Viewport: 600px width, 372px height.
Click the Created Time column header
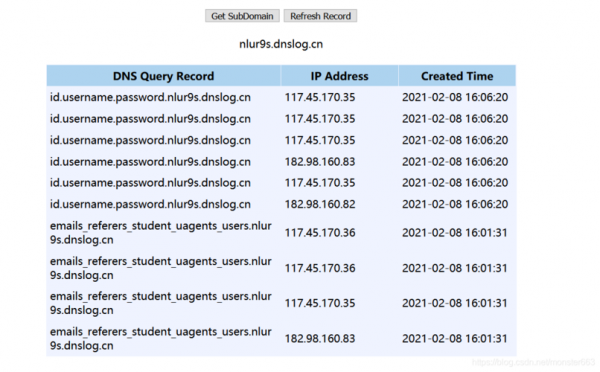point(457,76)
